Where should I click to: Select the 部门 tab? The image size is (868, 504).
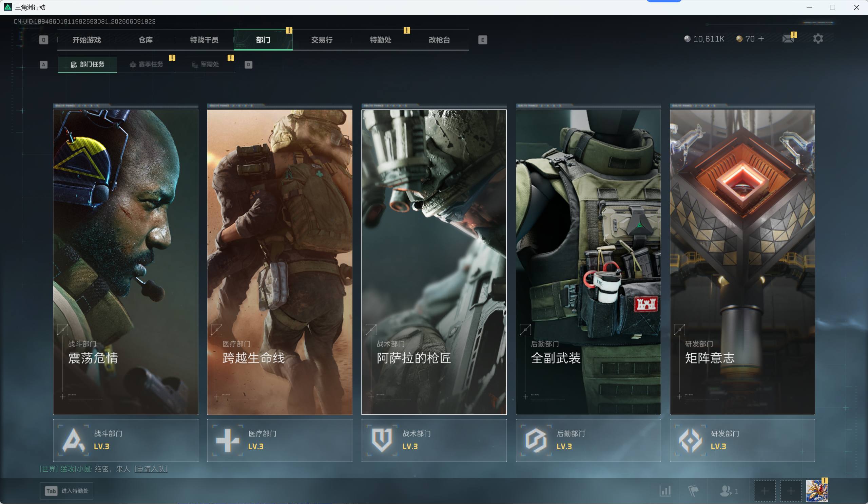click(263, 40)
